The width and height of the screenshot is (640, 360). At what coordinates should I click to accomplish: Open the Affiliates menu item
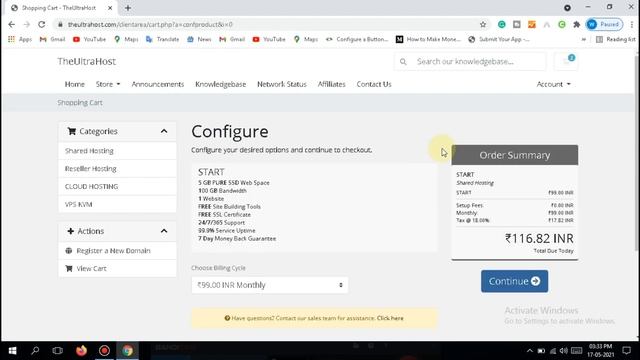[x=331, y=84]
